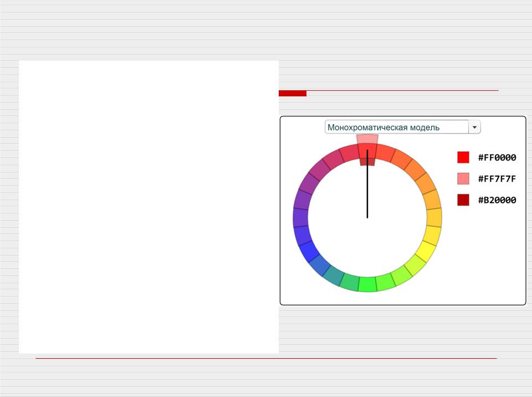The image size is (532, 397).
Task: Select the #B20000 dark red swatch
Action: (x=463, y=200)
